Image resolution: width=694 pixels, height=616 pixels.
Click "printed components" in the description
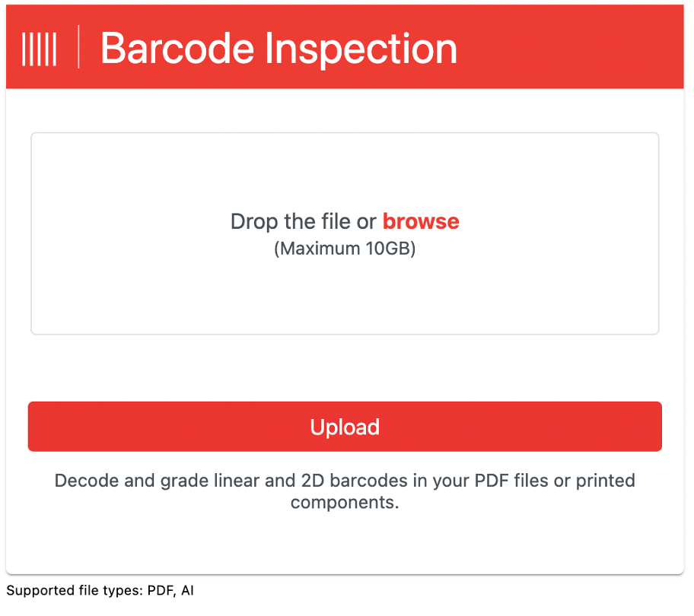pos(345,503)
